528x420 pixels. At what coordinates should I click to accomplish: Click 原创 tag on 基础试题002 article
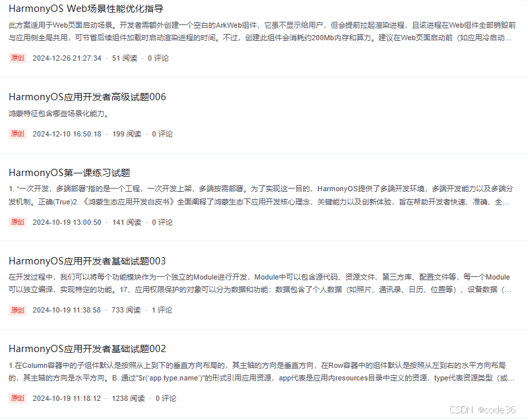(18, 398)
